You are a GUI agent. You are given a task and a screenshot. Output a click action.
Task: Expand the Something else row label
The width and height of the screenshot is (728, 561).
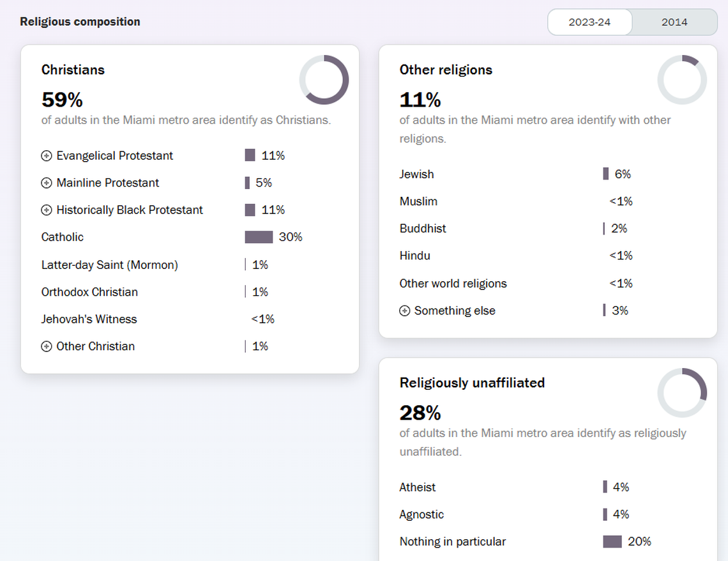tap(455, 311)
